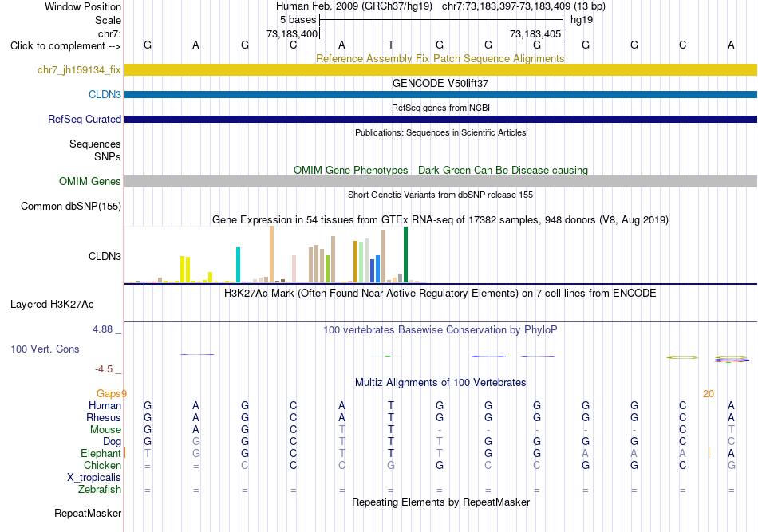Click the GTEx 'Gene Expression in 54 tissues' title
Image resolution: width=758 pixels, height=532 pixels.
point(440,220)
